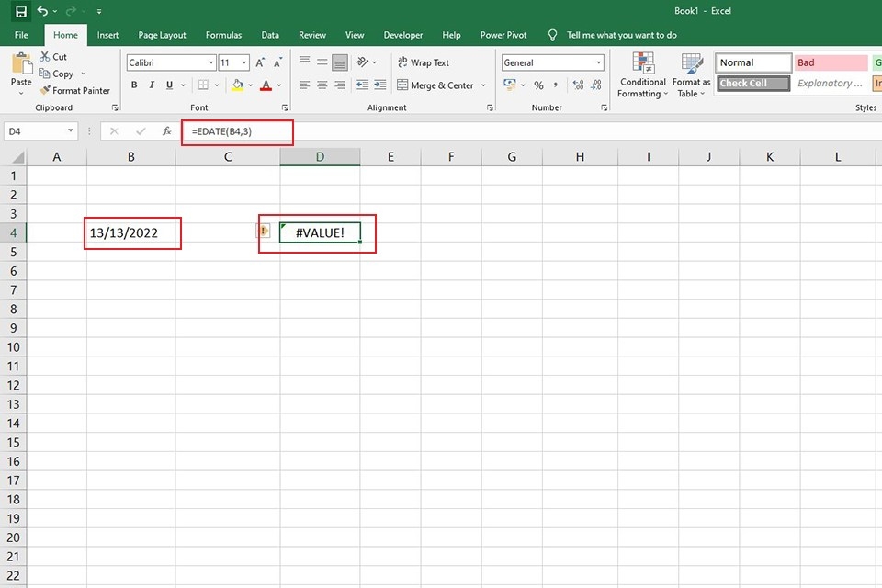Apply yellow fill color
Image resolution: width=882 pixels, height=588 pixels.
(237, 85)
